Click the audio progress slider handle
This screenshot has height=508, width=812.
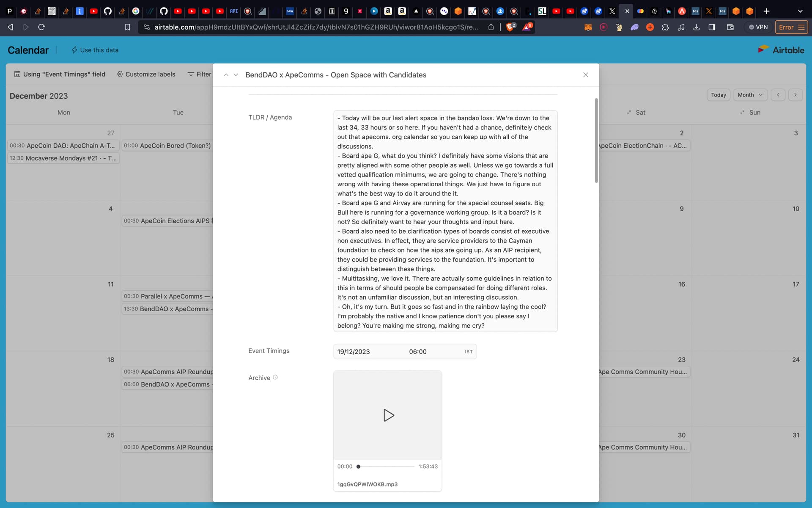click(x=358, y=467)
